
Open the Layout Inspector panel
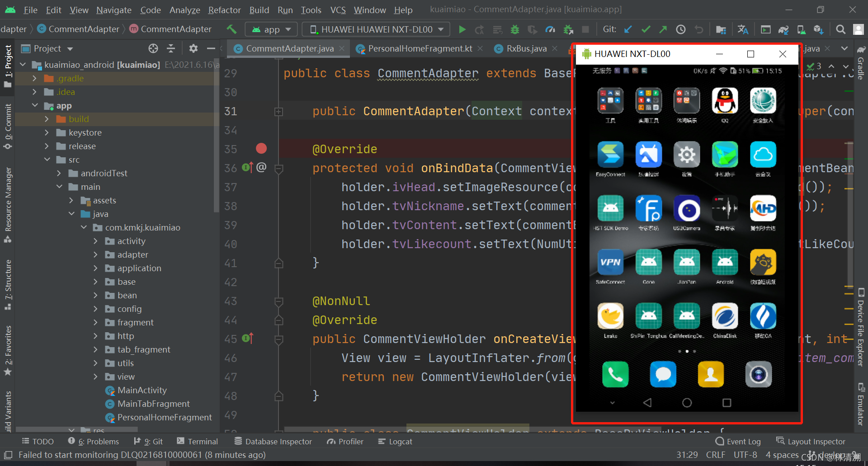[x=811, y=442]
